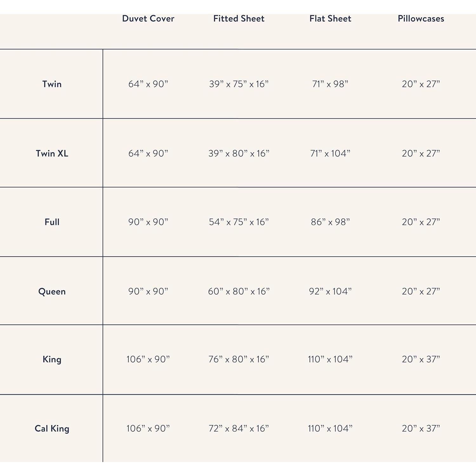Select the Twin row label

pos(52,84)
